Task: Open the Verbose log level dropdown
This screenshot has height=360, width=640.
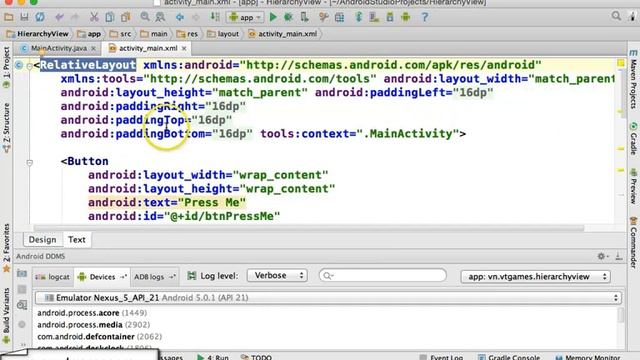Action: coord(277,276)
